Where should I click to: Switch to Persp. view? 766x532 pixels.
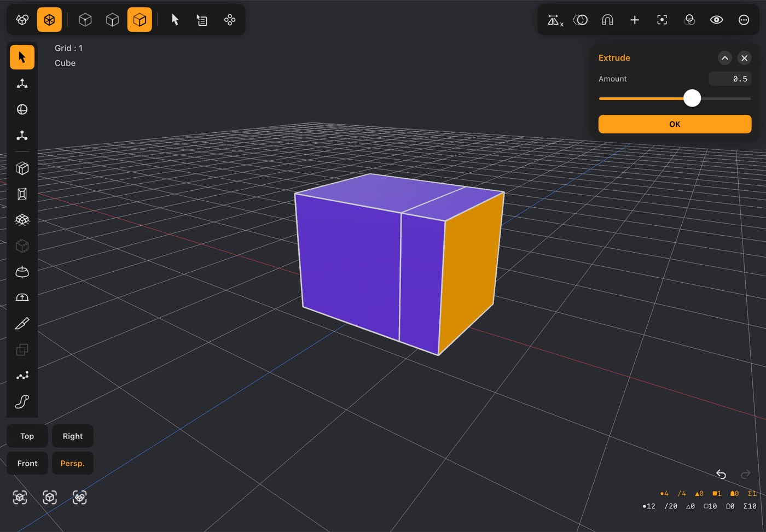click(73, 463)
